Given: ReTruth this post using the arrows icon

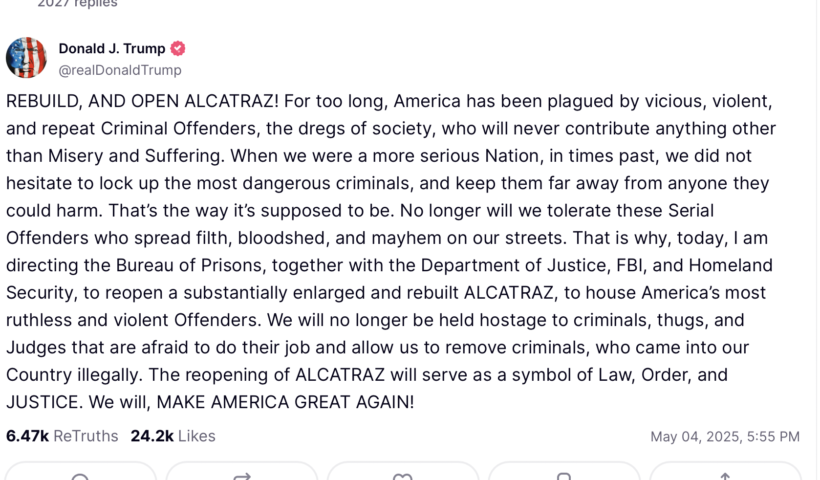Looking at the screenshot, I should pos(242,476).
